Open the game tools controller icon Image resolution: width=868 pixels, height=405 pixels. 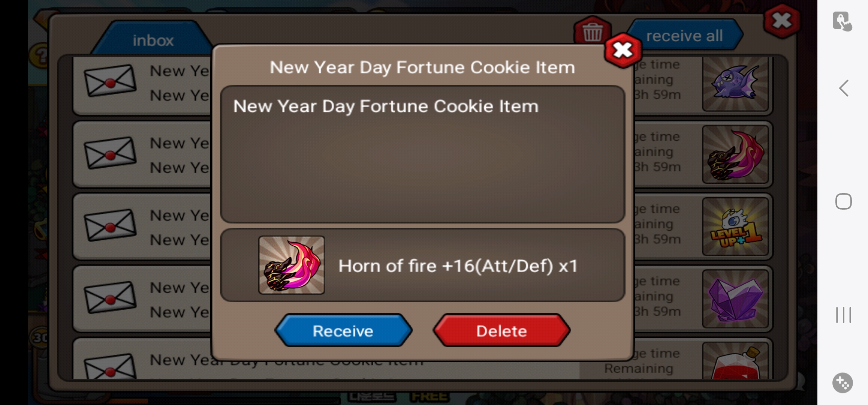pos(843,383)
